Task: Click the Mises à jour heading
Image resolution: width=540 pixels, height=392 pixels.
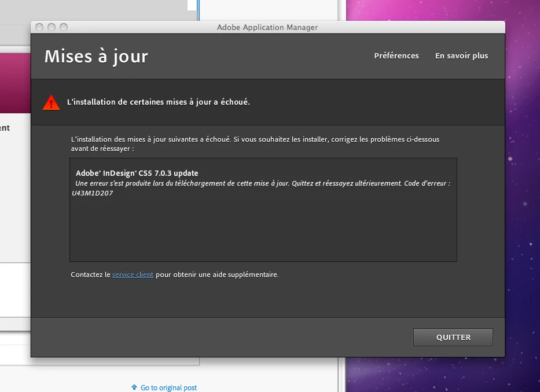Action: pos(96,57)
